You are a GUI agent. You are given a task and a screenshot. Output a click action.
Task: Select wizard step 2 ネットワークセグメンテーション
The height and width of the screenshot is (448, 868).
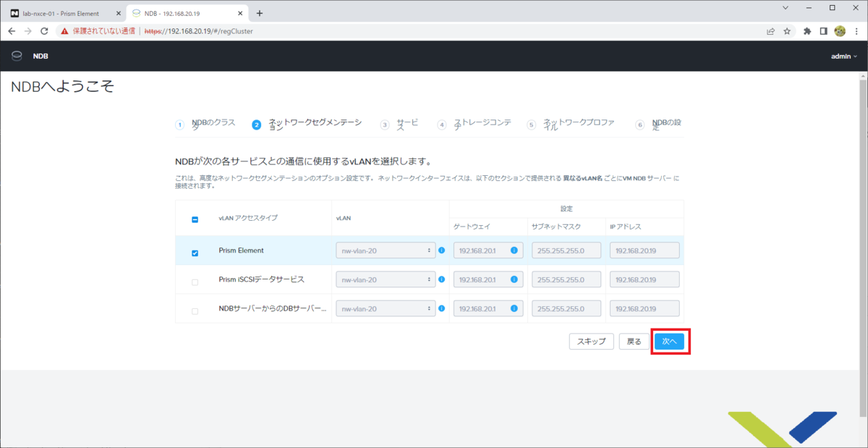pos(306,124)
